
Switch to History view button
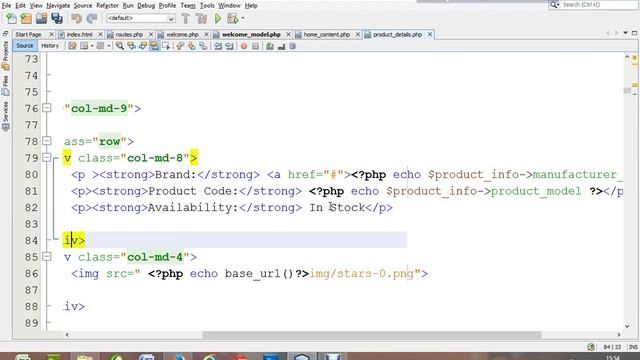click(50, 46)
